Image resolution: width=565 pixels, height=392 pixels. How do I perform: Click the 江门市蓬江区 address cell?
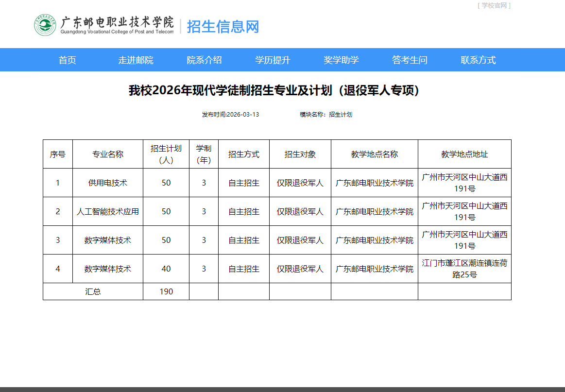click(x=464, y=269)
